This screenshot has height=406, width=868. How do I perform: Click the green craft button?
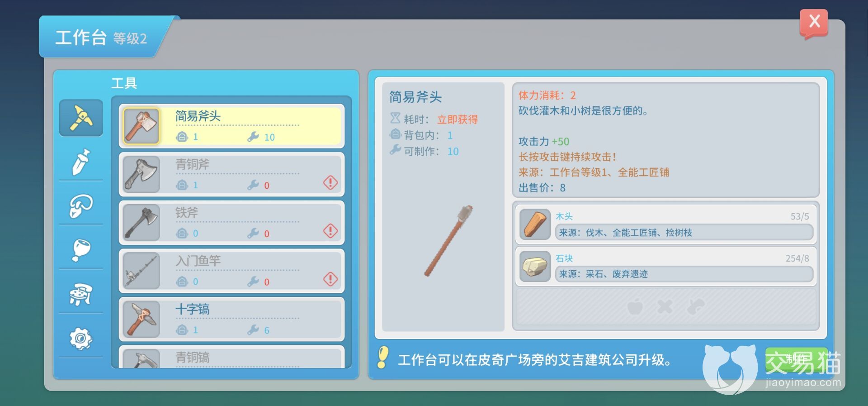pos(796,360)
